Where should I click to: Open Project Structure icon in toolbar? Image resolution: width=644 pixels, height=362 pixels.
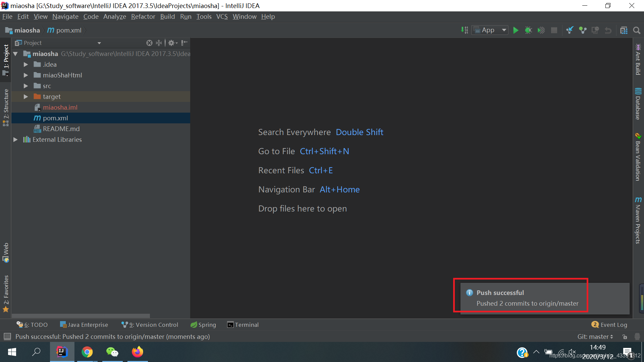coord(624,30)
